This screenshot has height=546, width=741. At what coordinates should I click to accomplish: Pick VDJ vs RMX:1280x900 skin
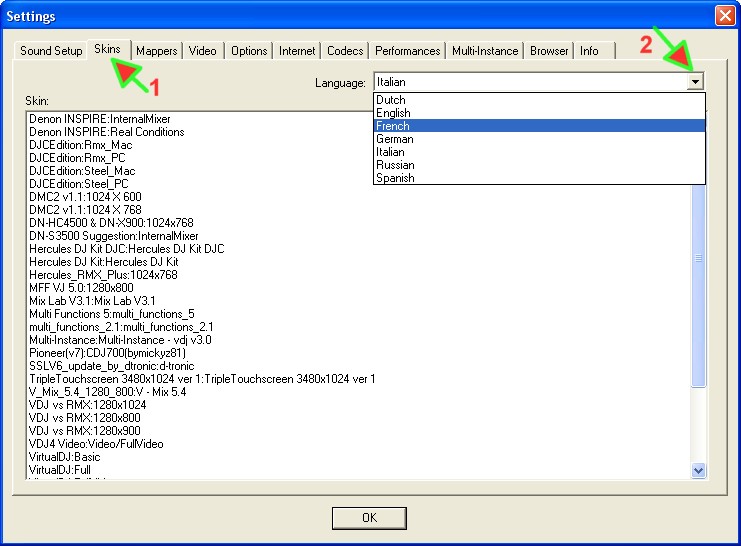(x=85, y=431)
